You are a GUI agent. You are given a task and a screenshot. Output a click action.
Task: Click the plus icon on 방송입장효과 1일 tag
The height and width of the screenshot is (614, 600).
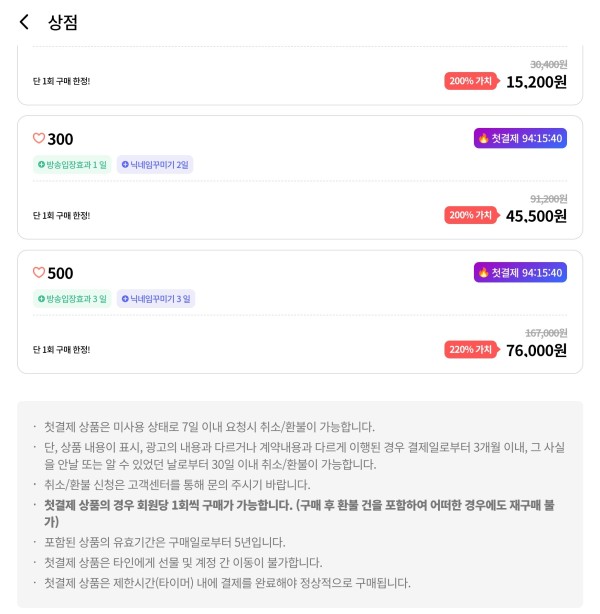41,164
